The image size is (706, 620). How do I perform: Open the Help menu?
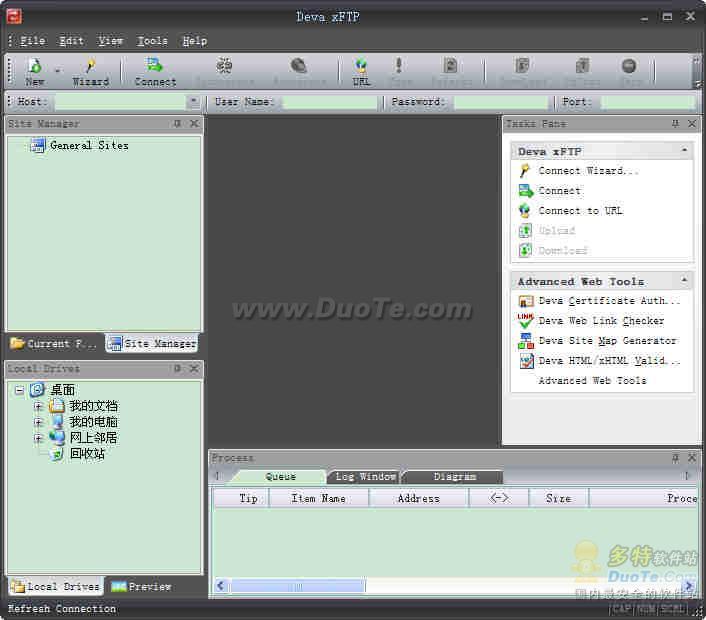click(x=195, y=41)
